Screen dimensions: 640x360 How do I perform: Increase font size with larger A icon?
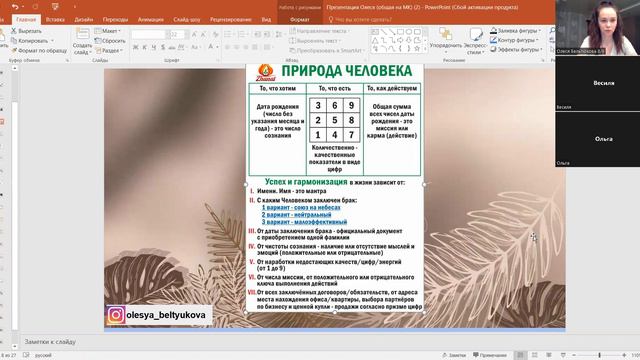click(194, 35)
